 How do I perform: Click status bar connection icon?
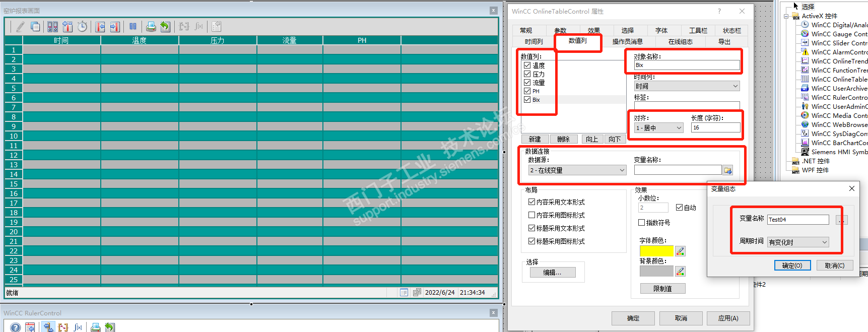pos(417,292)
